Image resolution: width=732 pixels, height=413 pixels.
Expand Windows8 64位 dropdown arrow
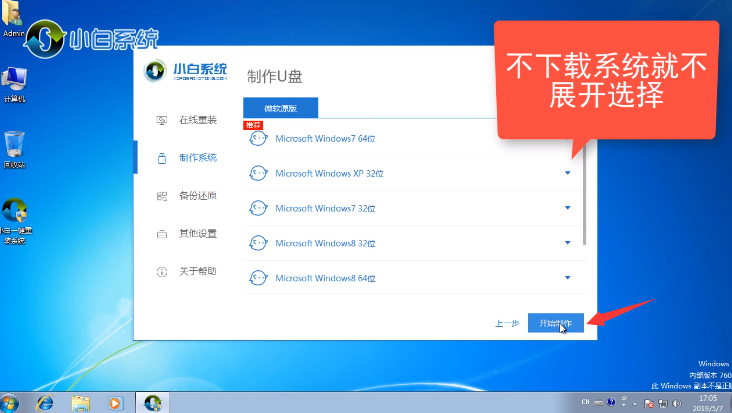[568, 278]
